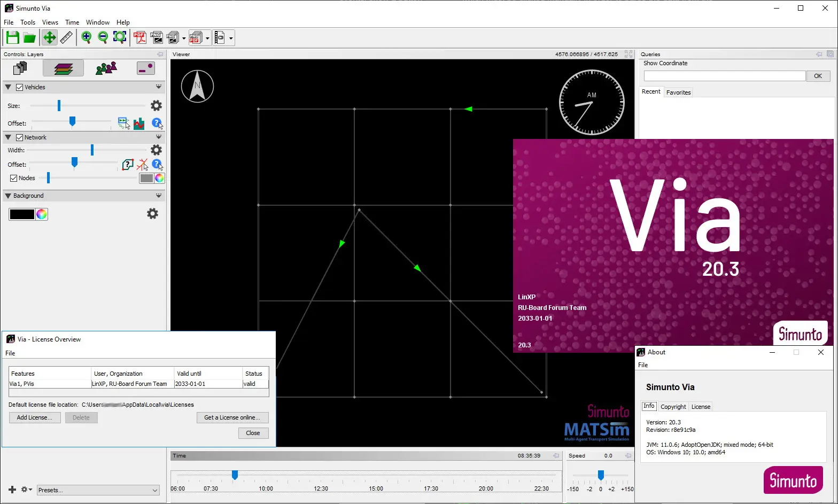Open dropdown arrow next to movie recording
This screenshot has height=504, width=838.
(231, 38)
